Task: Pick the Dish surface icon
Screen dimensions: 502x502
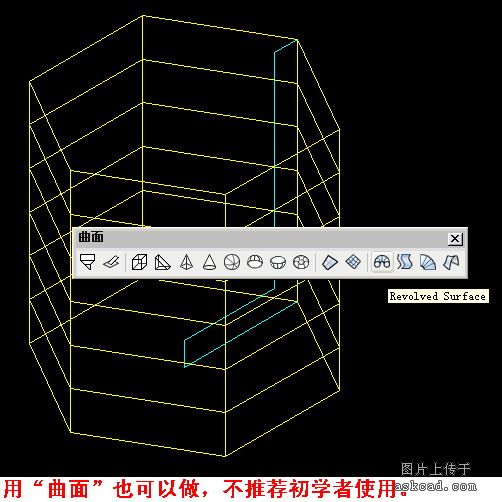Action: point(278,262)
